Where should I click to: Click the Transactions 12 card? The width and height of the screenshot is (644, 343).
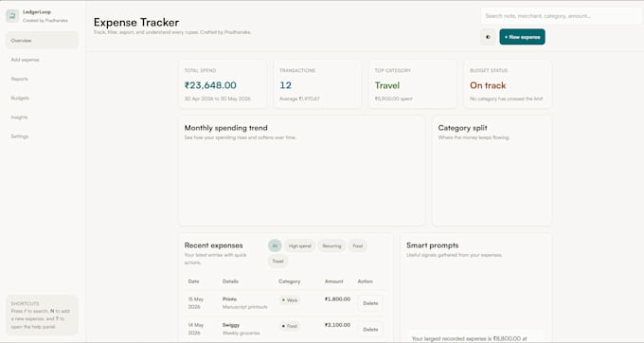[317, 84]
